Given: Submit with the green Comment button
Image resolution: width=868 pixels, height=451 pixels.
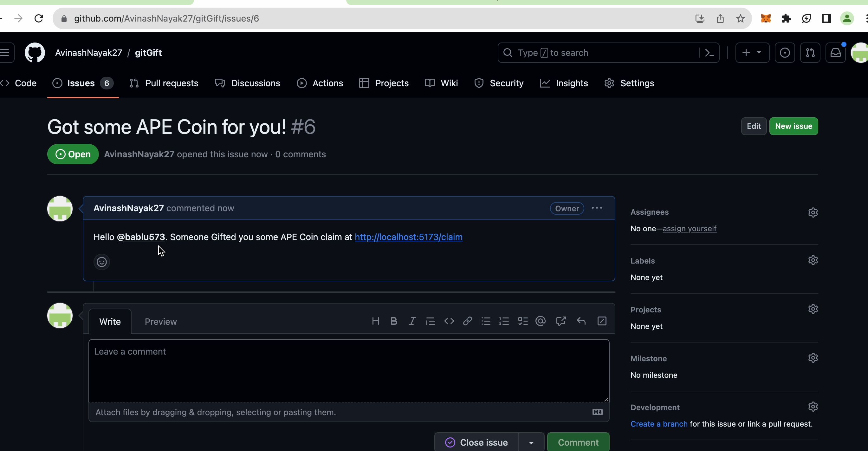Looking at the screenshot, I should (x=578, y=442).
